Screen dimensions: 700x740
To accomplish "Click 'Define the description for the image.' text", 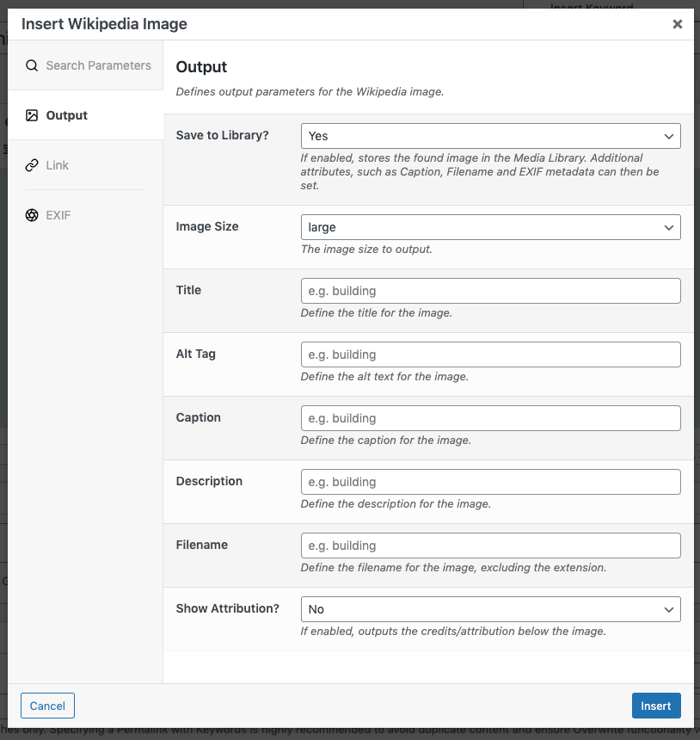I will point(396,504).
